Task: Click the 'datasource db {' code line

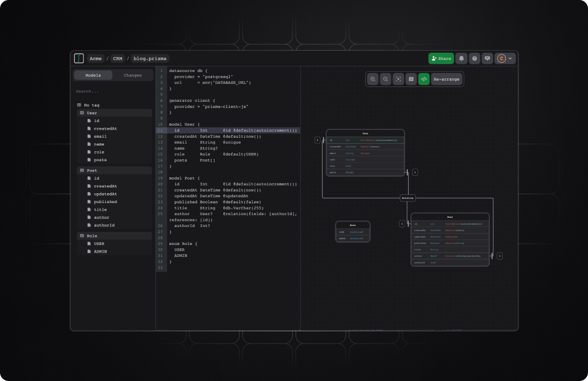Action: click(188, 71)
